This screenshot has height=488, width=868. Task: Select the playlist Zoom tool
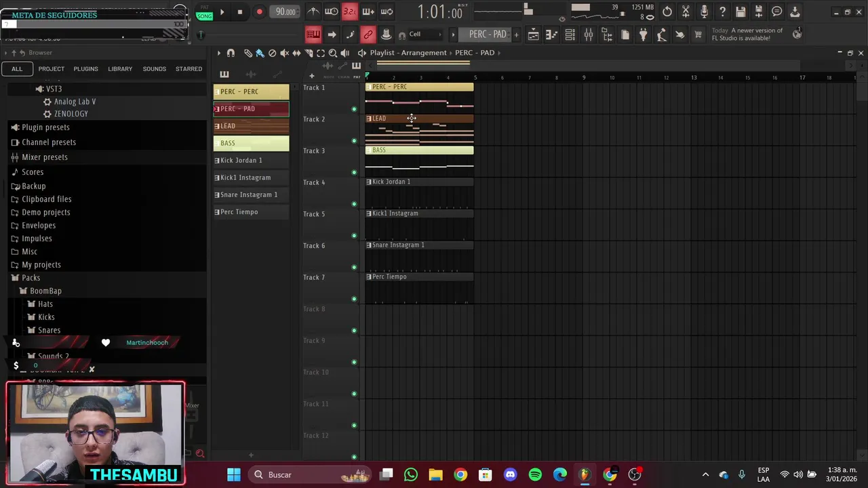point(333,53)
